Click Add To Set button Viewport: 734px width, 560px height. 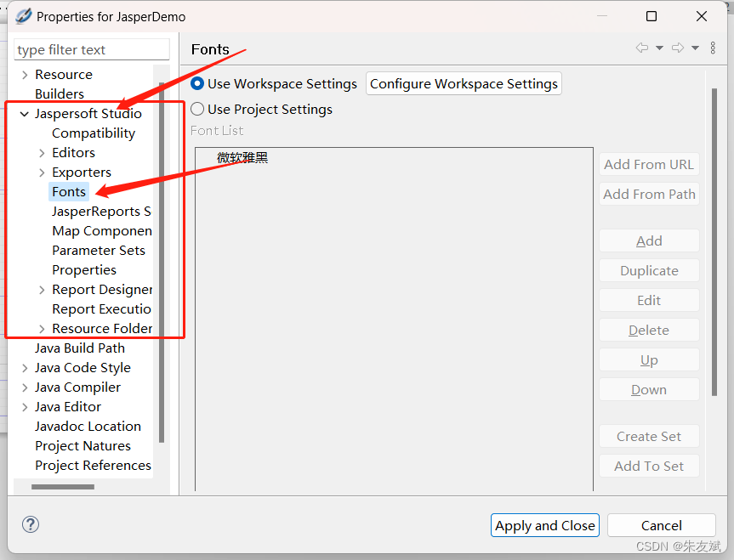[649, 467]
